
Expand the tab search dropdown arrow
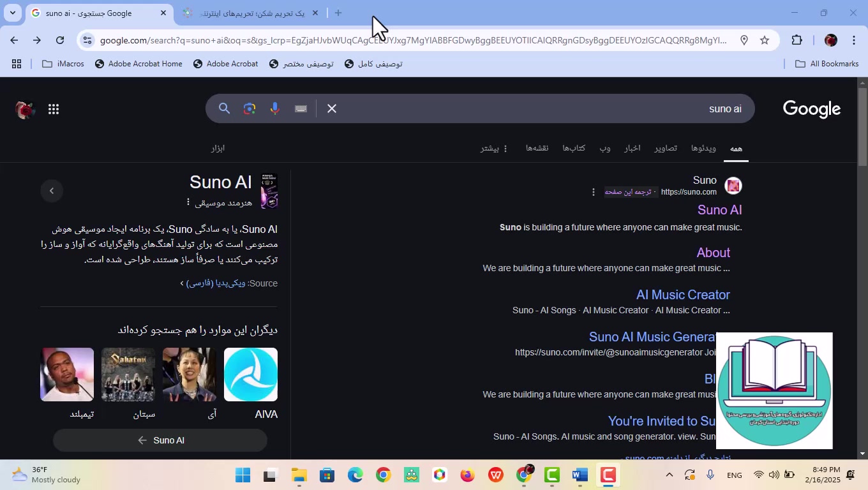point(12,13)
